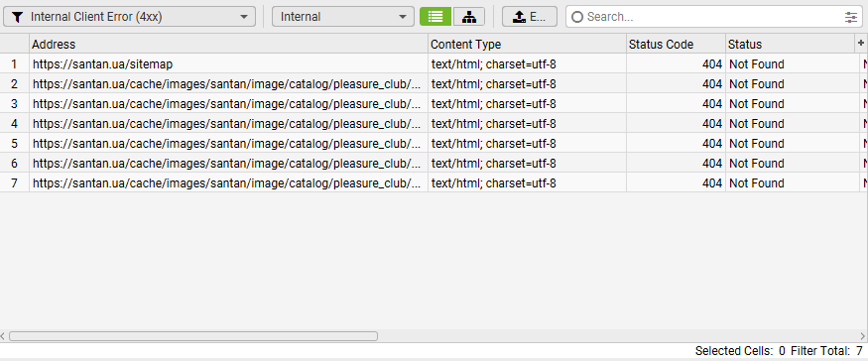This screenshot has width=868, height=361.
Task: Switch to tree view mode
Action: [469, 17]
